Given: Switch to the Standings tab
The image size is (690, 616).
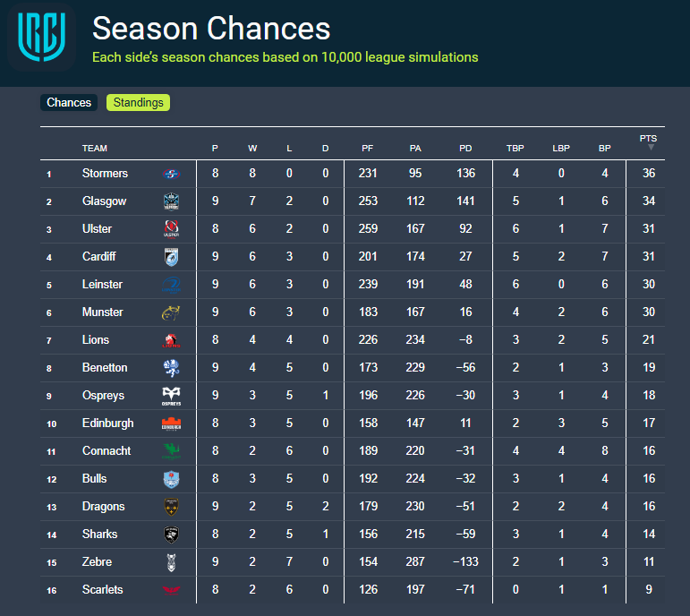Looking at the screenshot, I should [x=138, y=103].
